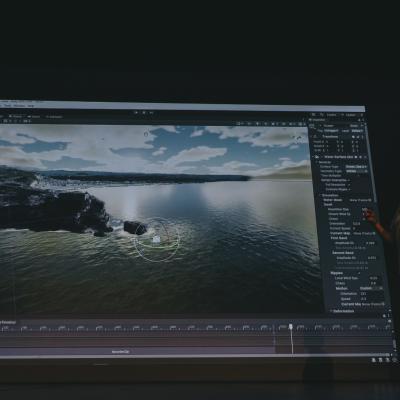
Task: Click the Step frame button
Action: [152, 113]
